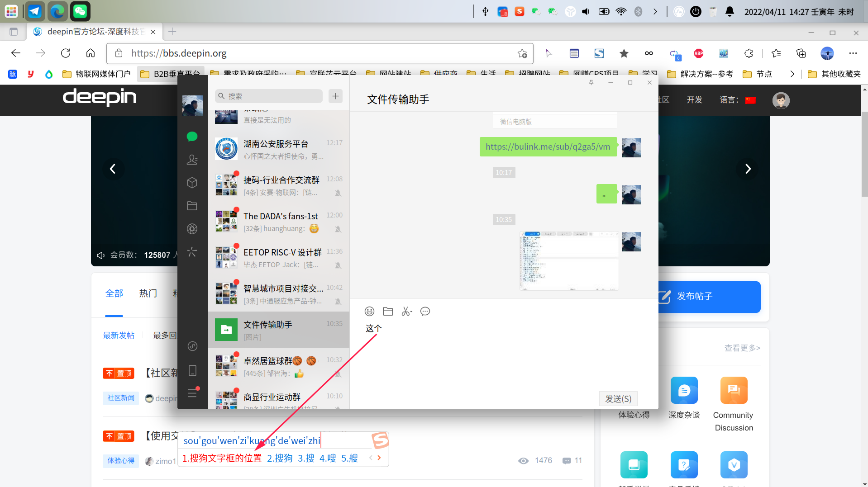The width and height of the screenshot is (868, 487).
Task: Open WeChat contacts from the sidebar
Action: coord(192,160)
